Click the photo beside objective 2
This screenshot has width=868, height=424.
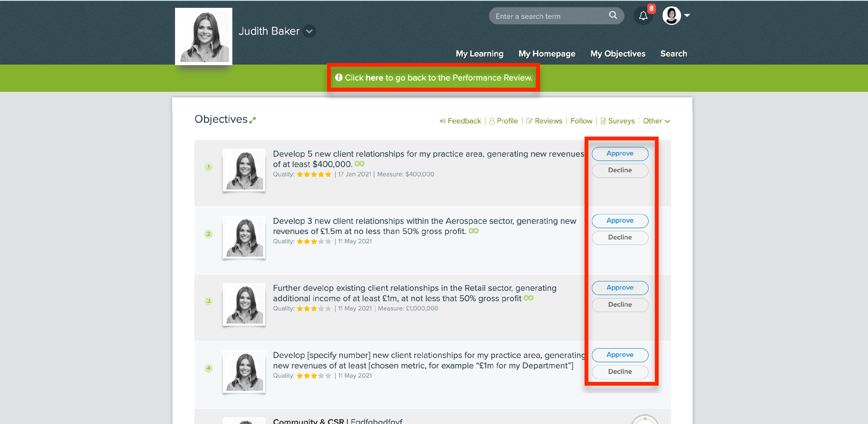244,237
